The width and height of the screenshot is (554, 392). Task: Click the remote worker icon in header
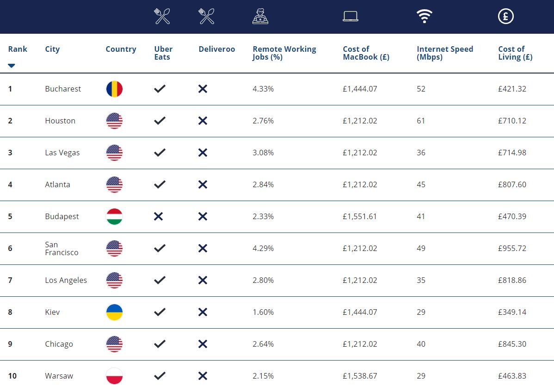[x=260, y=17]
